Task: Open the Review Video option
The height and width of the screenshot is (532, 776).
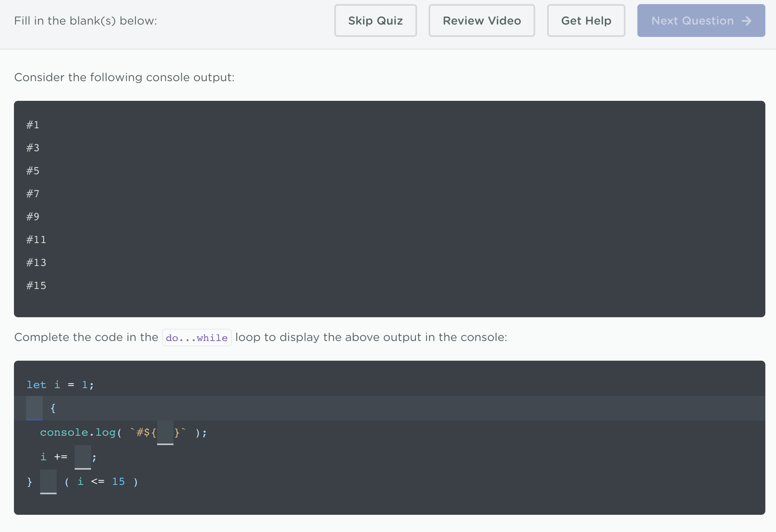Action: (x=482, y=21)
